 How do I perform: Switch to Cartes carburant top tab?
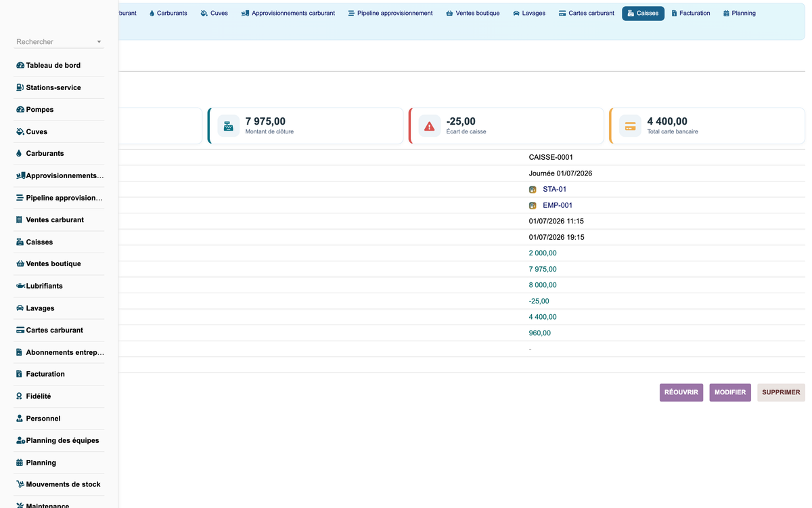coord(587,13)
